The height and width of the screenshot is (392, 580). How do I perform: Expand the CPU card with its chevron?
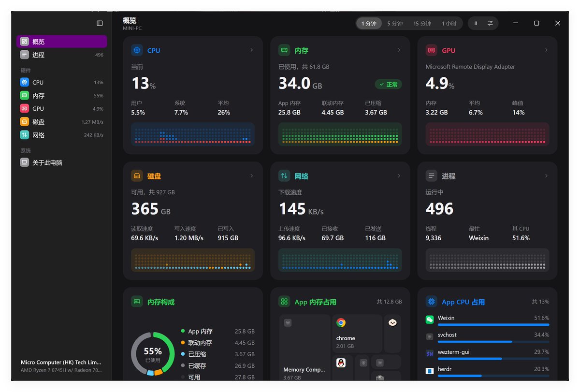coord(252,50)
